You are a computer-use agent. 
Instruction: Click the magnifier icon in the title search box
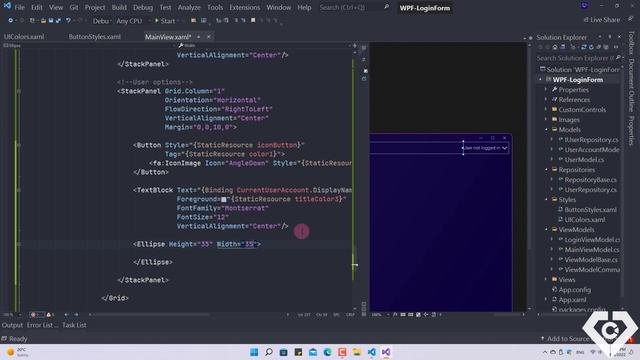(386, 7)
